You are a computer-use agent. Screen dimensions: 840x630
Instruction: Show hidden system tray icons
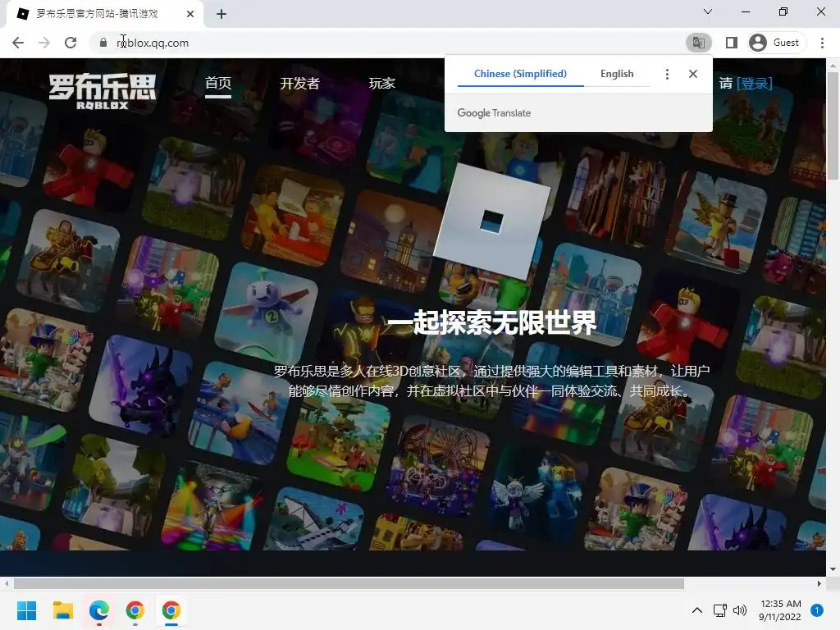click(x=697, y=610)
